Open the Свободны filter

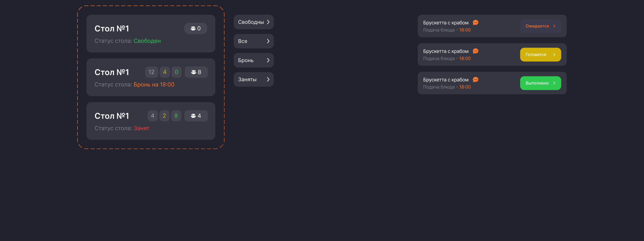click(253, 22)
